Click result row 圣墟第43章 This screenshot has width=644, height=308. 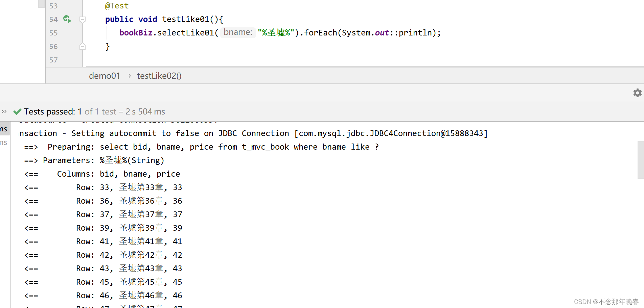coord(103,268)
